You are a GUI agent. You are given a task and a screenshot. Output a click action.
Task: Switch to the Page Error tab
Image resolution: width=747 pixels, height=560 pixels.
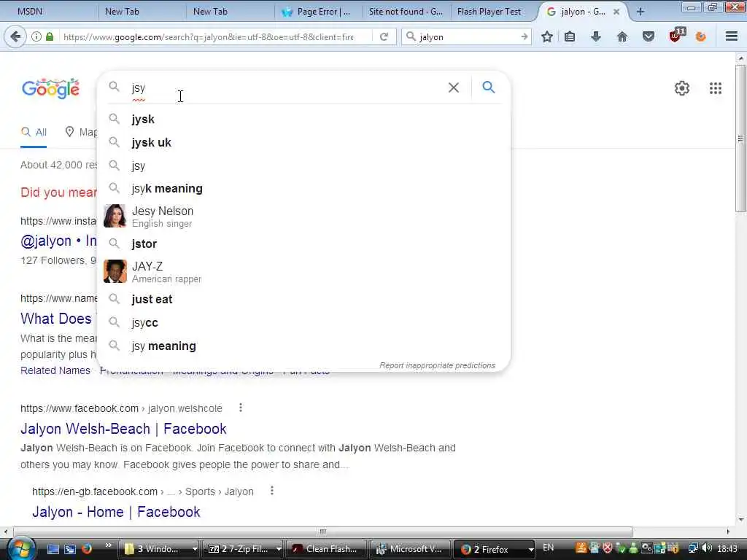coord(317,12)
